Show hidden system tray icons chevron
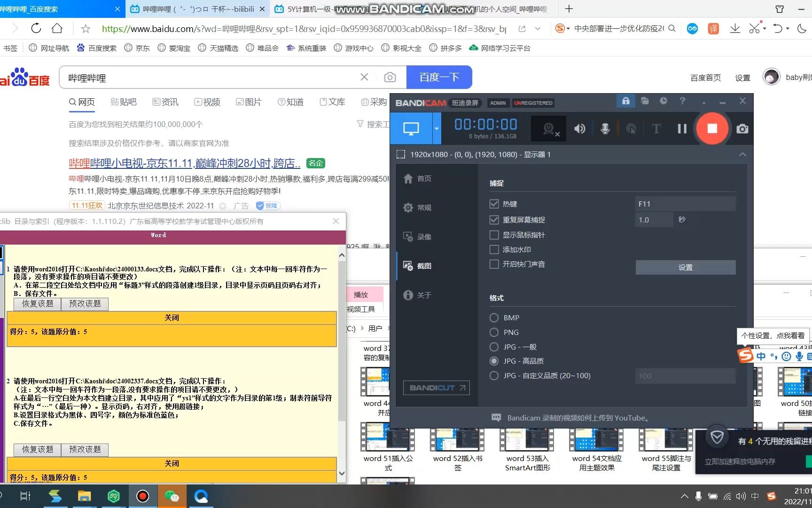 coord(684,496)
